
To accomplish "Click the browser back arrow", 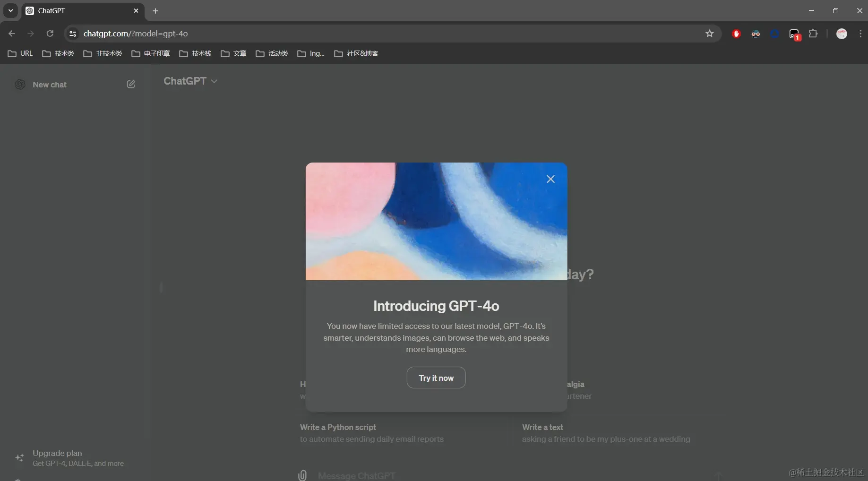I will [x=12, y=34].
